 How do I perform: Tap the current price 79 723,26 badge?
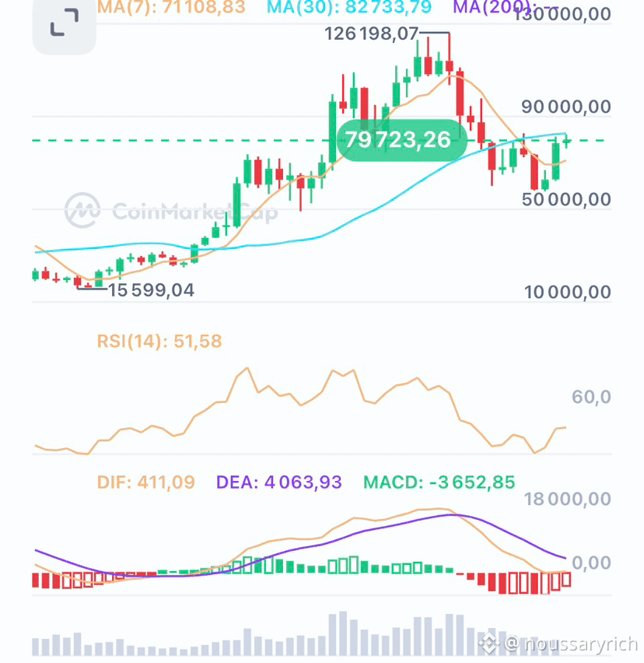click(402, 140)
